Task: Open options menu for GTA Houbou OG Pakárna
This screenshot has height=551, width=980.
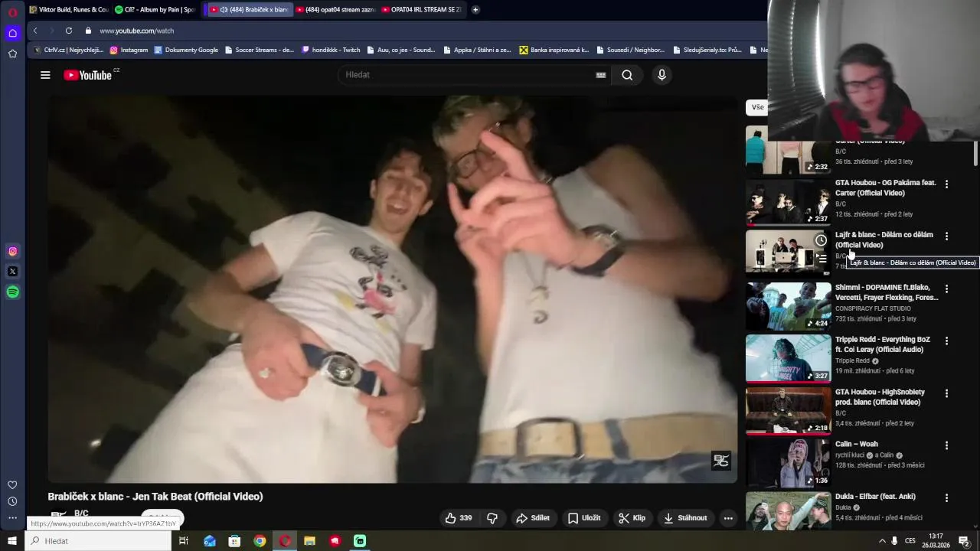Action: tap(946, 184)
